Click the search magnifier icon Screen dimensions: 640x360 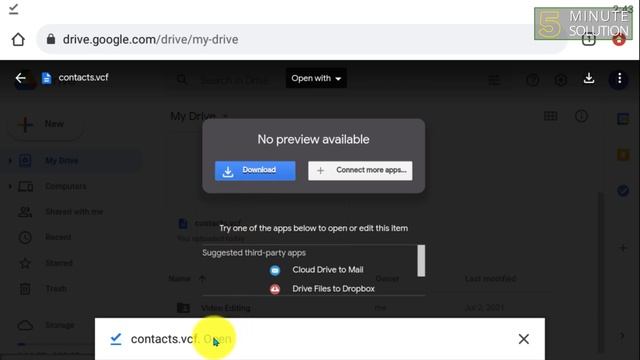pos(182,80)
